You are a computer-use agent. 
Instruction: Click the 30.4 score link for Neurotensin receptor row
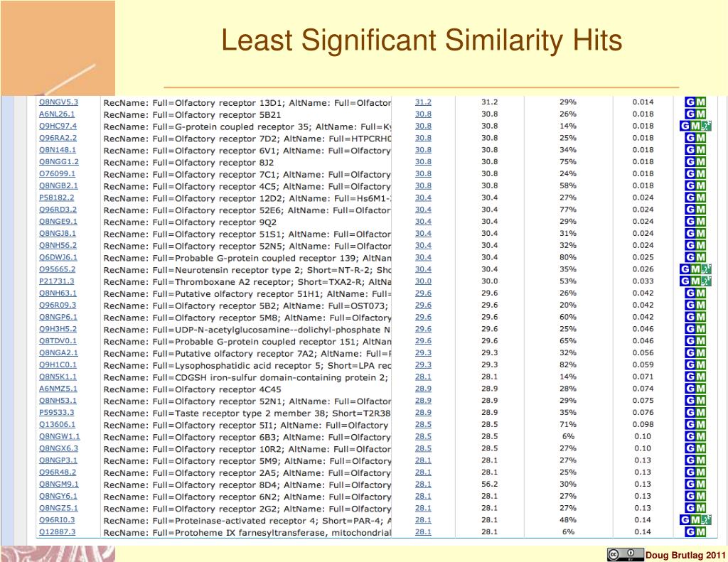click(423, 269)
